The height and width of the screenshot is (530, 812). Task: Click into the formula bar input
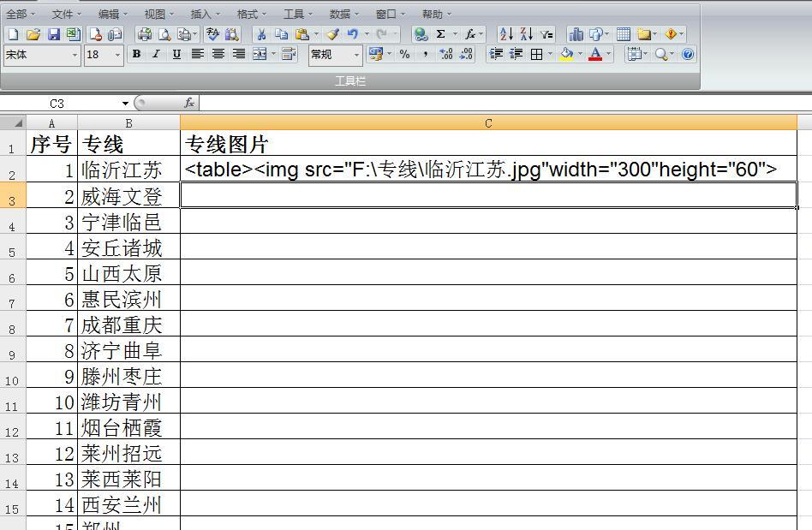pyautogui.click(x=505, y=103)
